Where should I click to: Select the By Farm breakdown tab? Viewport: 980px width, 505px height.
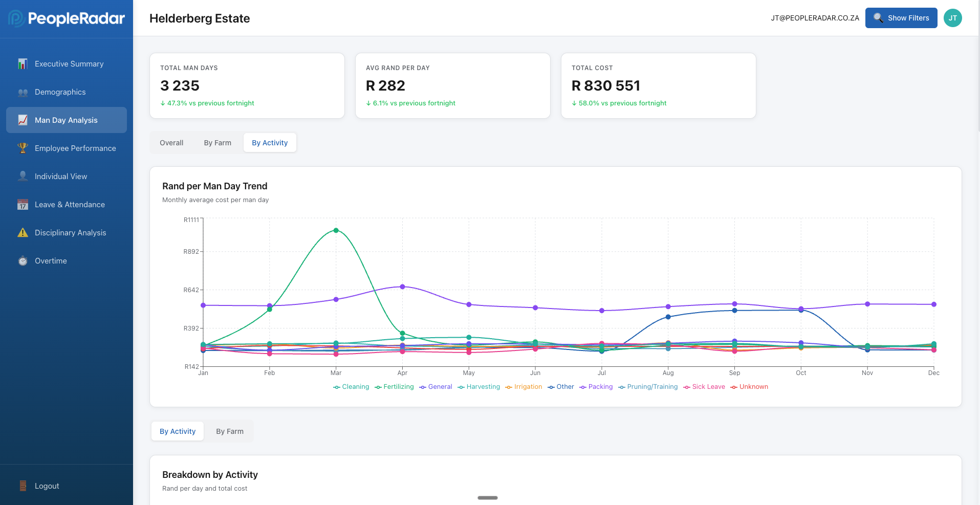pos(229,431)
